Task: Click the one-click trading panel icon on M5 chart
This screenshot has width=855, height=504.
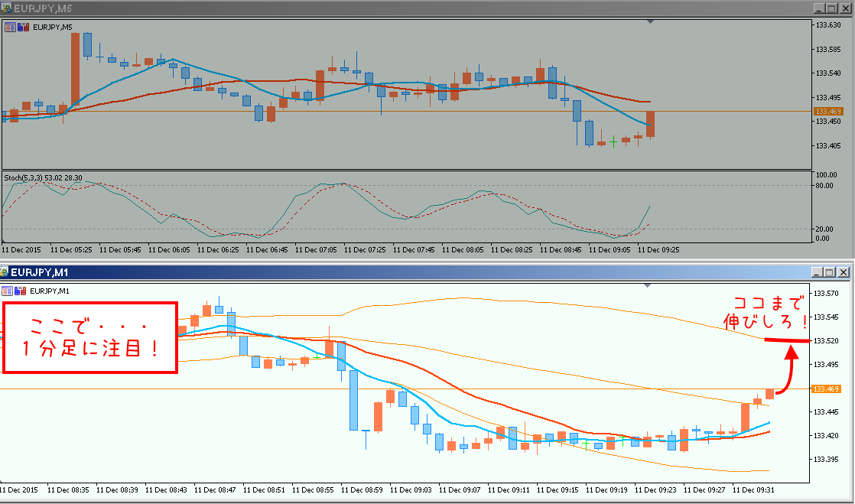Action: pos(10,27)
